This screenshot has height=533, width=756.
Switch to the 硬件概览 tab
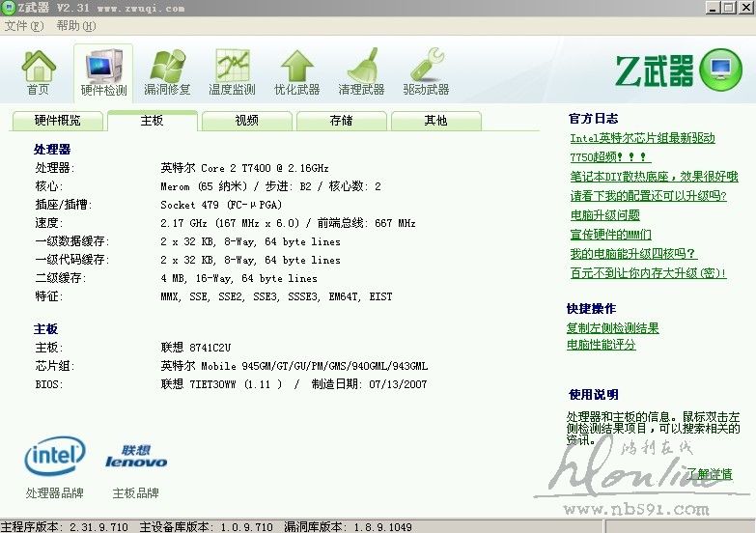[57, 121]
